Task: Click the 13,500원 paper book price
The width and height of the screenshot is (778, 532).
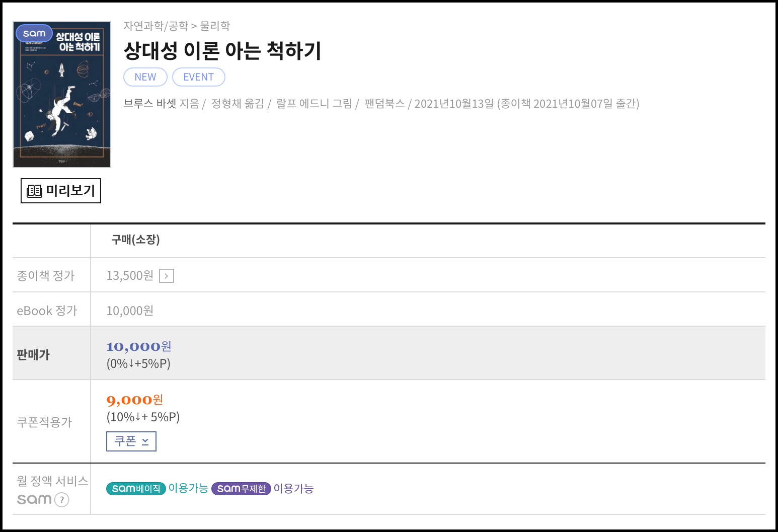Action: tap(130, 275)
